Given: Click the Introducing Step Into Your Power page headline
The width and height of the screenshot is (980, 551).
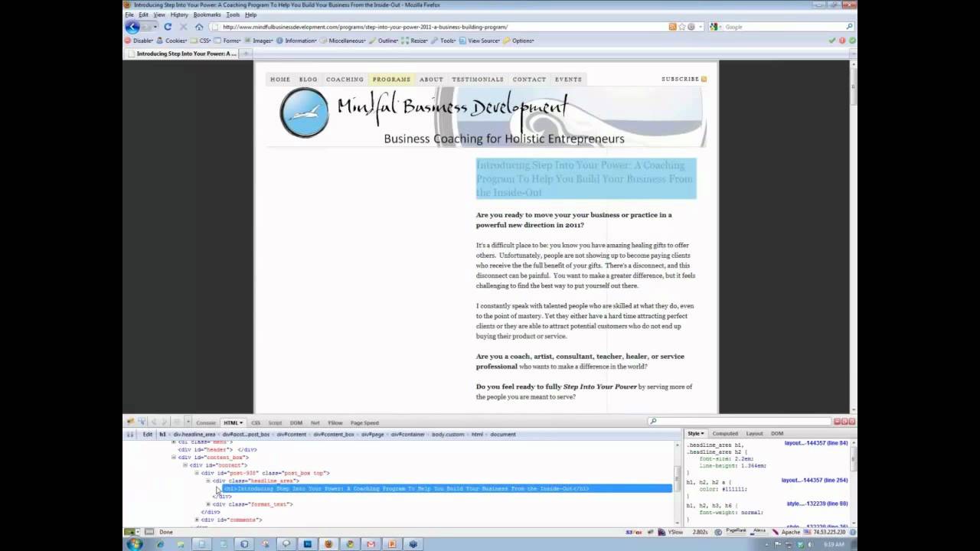Looking at the screenshot, I should (586, 178).
